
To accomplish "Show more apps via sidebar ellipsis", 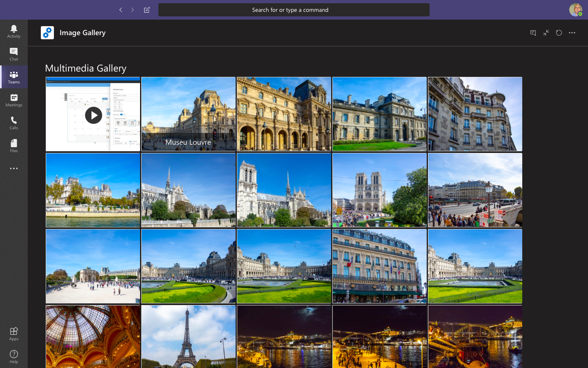I will 14,168.
